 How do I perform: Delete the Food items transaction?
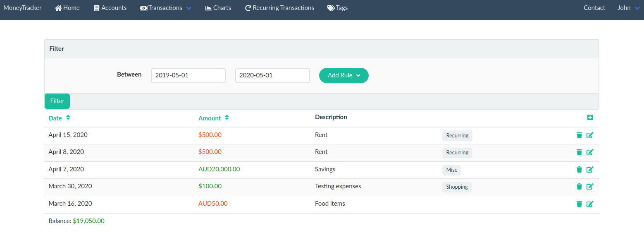click(x=579, y=204)
